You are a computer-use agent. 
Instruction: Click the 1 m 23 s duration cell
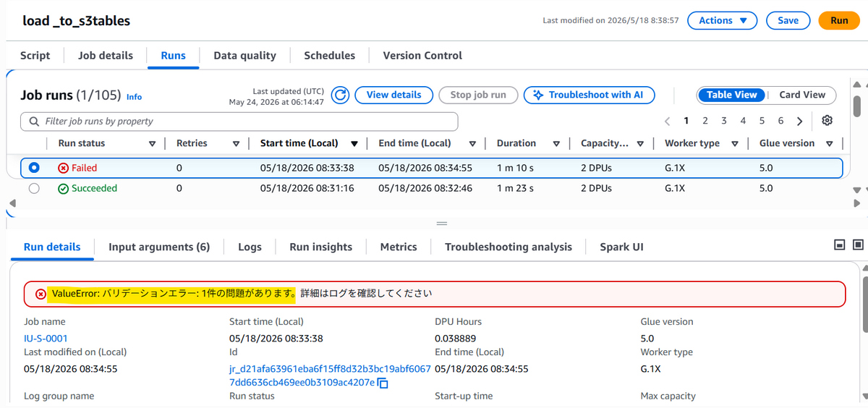pos(515,188)
